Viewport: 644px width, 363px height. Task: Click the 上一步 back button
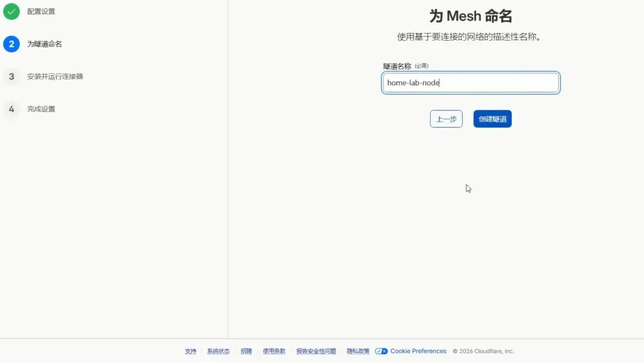(x=446, y=119)
